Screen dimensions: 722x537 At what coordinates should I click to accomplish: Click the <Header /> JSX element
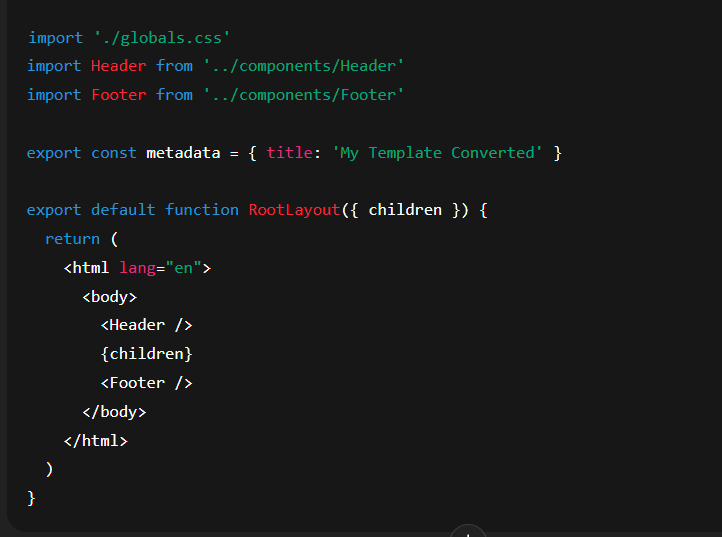146,325
